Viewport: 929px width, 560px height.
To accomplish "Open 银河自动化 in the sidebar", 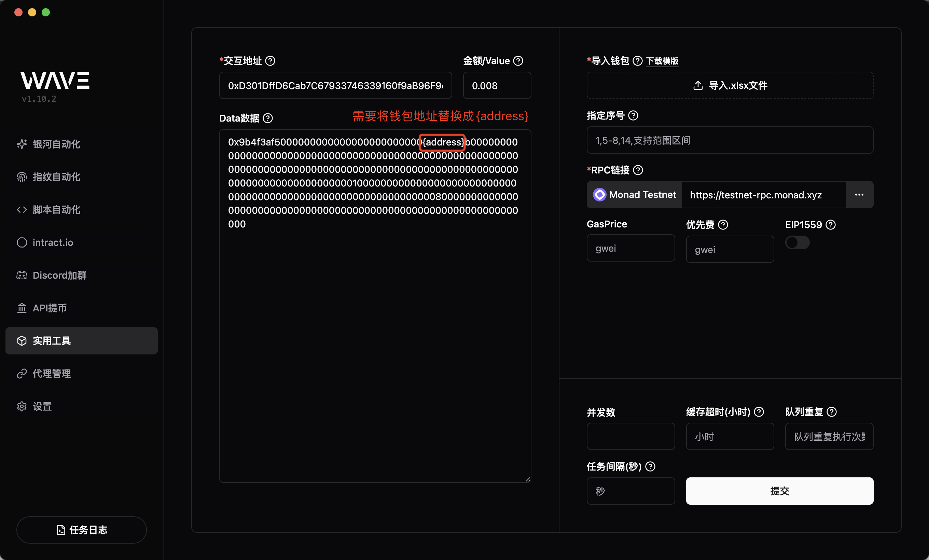I will [56, 144].
